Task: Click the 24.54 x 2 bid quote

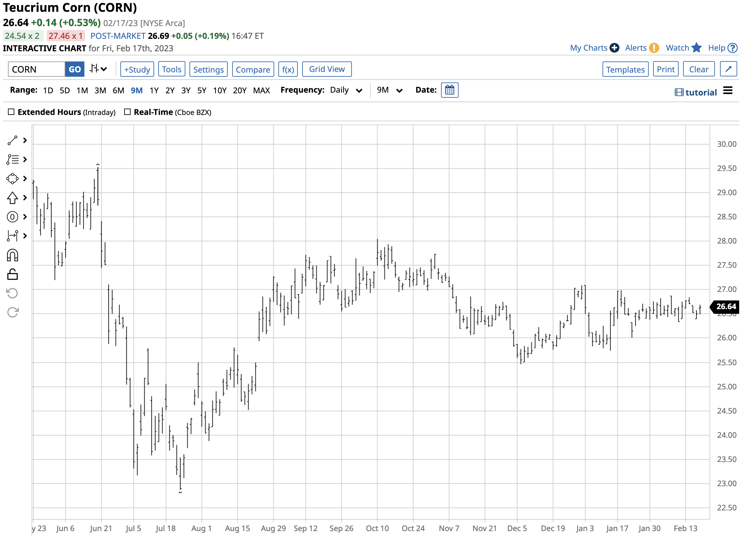Action: [22, 36]
